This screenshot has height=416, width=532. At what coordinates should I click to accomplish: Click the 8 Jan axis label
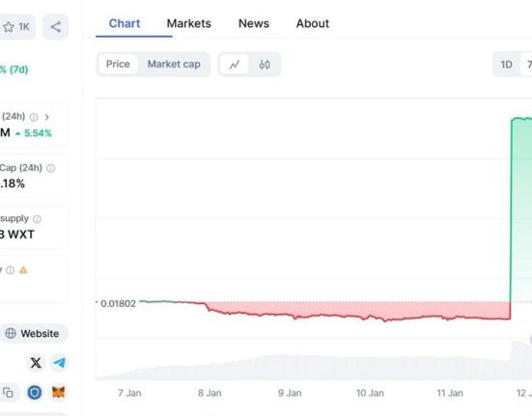(x=210, y=393)
